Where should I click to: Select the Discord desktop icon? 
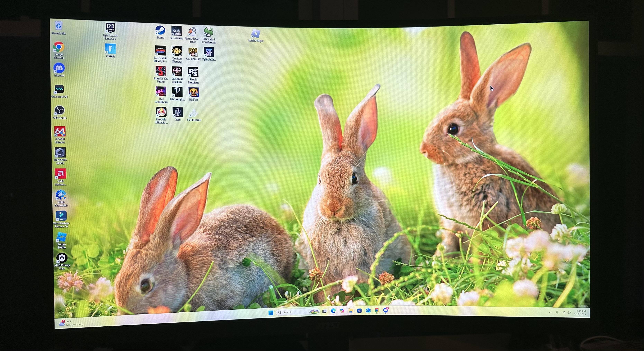click(59, 68)
